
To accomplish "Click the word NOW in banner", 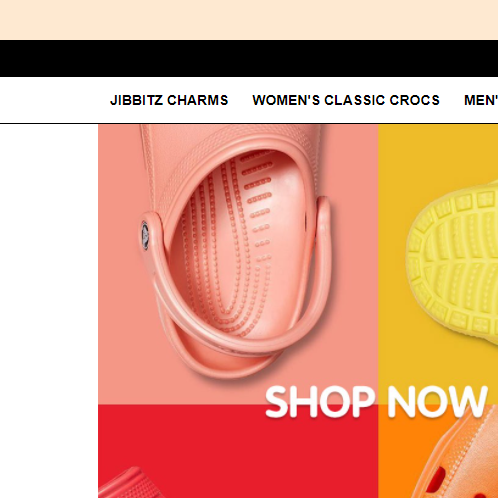I will [437, 401].
